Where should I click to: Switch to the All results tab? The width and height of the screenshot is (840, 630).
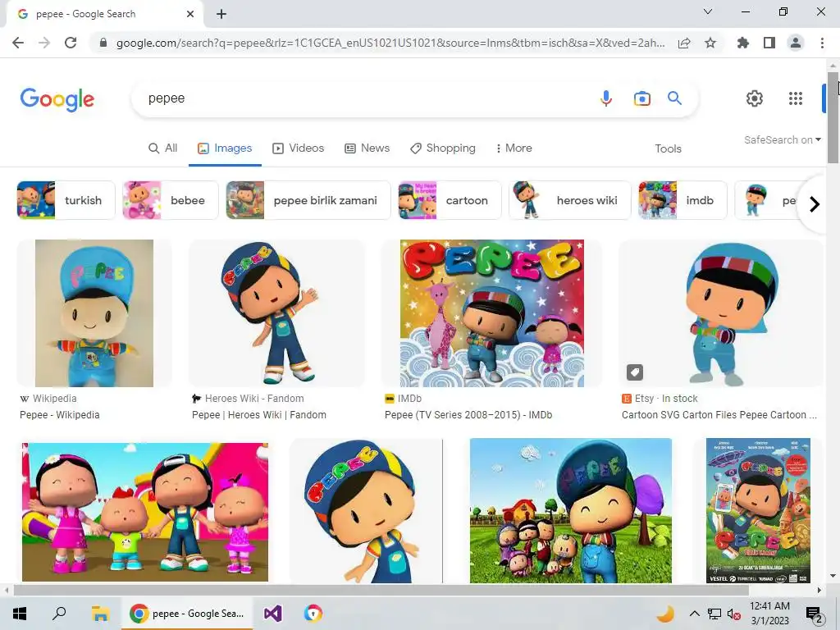(163, 148)
